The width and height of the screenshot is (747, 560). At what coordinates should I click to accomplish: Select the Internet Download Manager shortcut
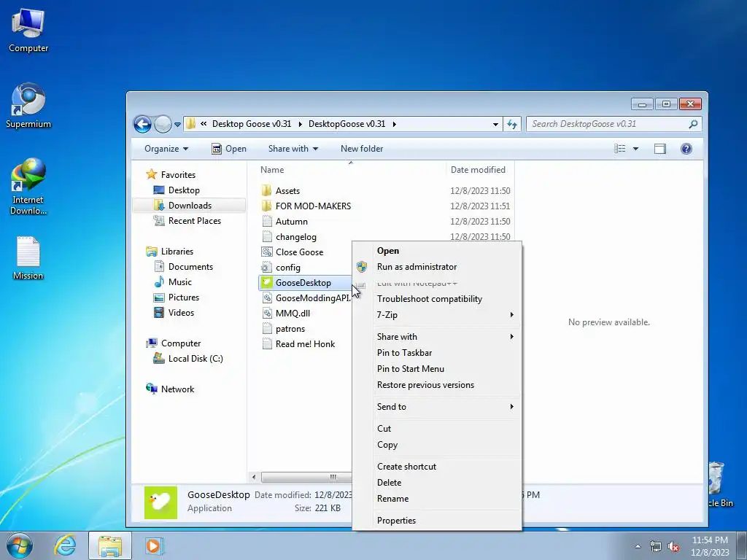(28, 186)
